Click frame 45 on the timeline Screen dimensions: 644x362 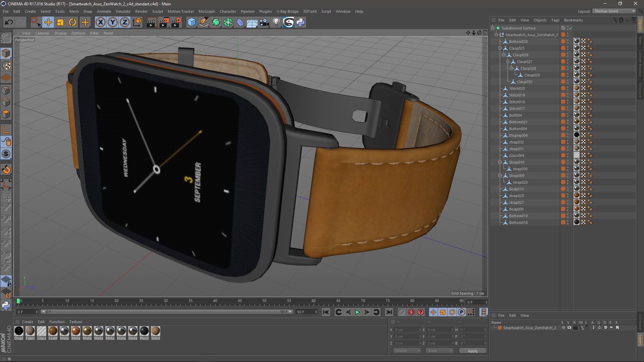239,301
